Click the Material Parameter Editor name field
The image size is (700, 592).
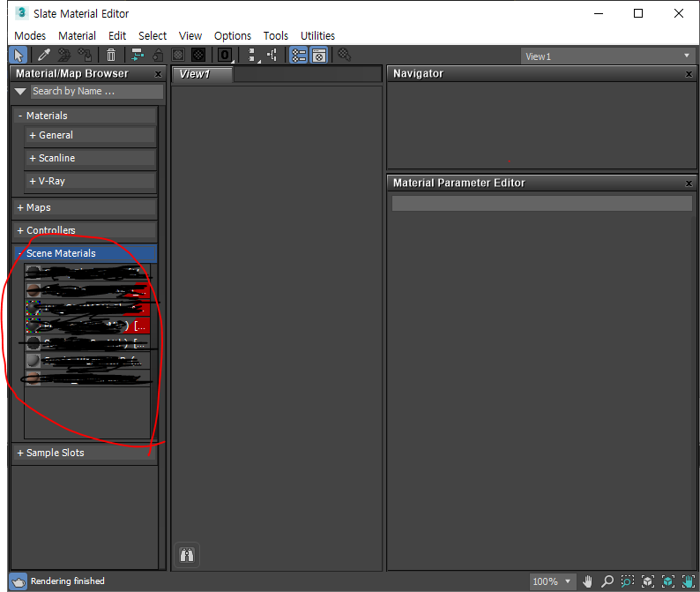pos(542,203)
